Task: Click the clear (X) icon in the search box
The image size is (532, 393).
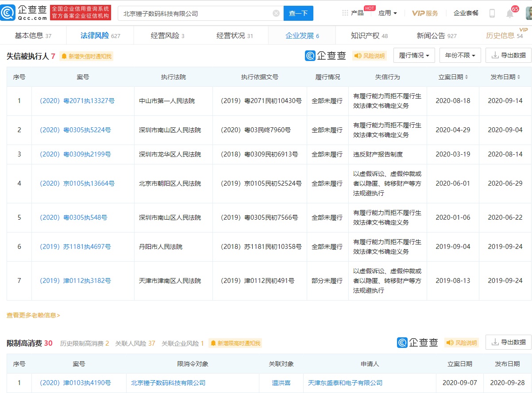Action: [276, 13]
